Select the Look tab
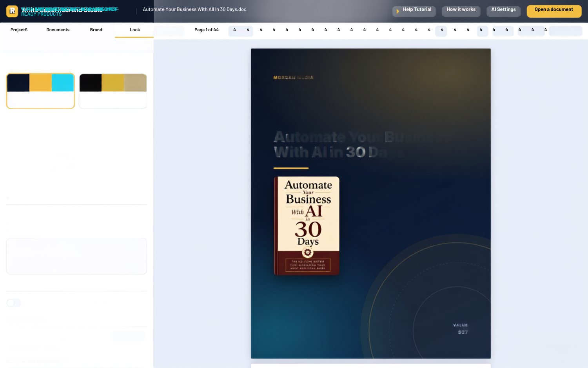Image resolution: width=588 pixels, height=368 pixels. tap(134, 30)
